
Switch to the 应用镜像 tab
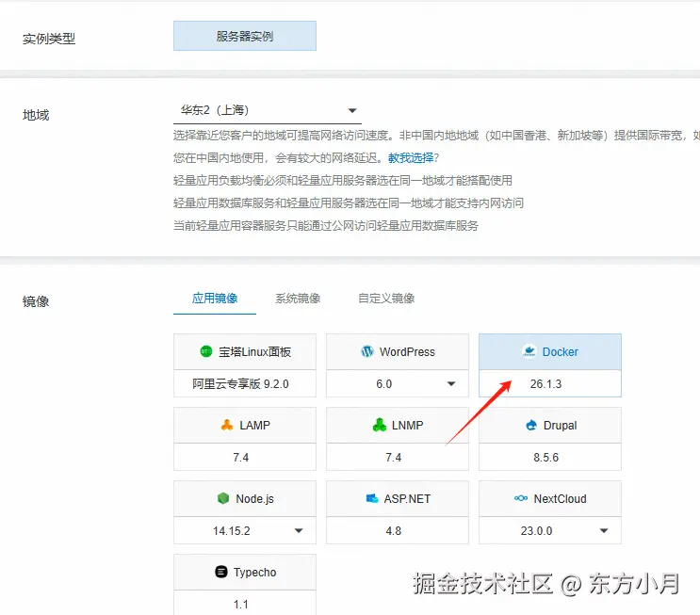pos(215,299)
